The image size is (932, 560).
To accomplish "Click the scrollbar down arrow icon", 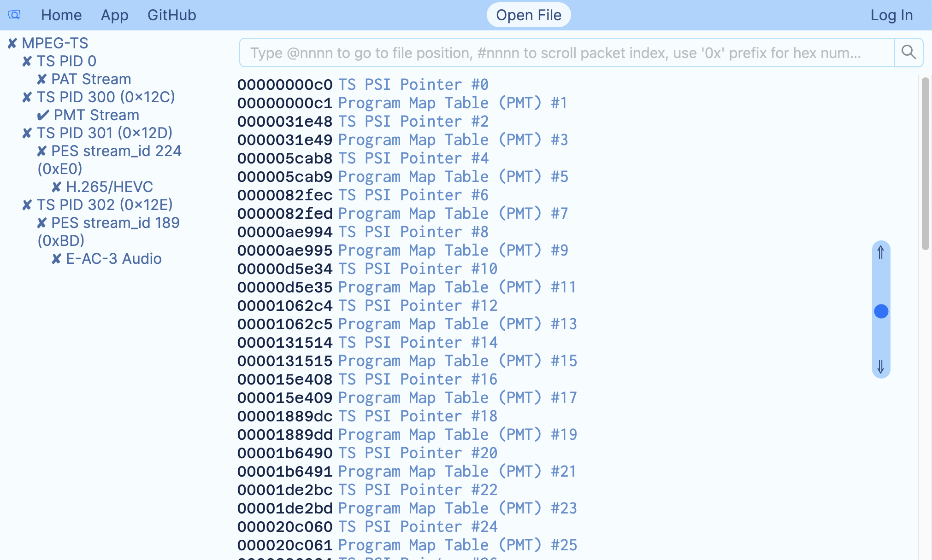I will 881,366.
